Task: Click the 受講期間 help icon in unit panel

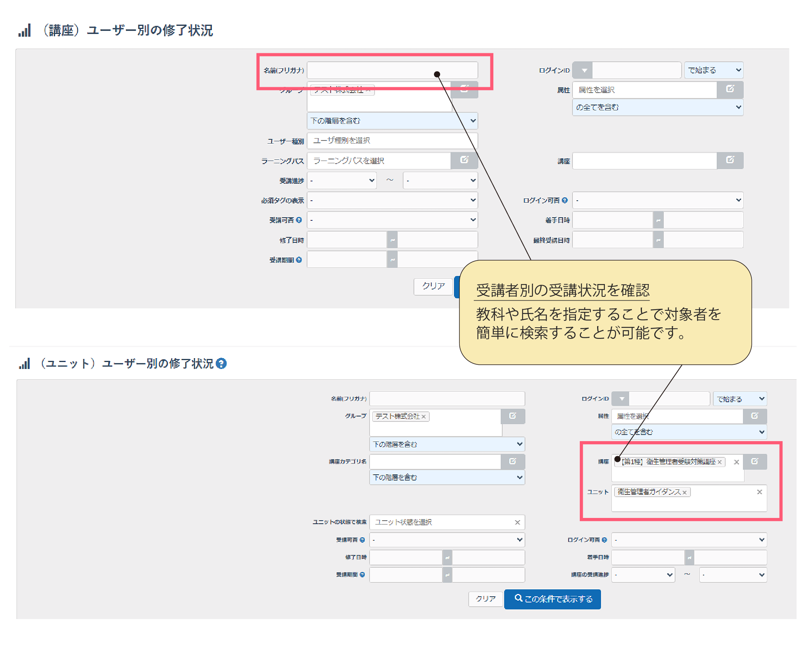Action: click(362, 575)
